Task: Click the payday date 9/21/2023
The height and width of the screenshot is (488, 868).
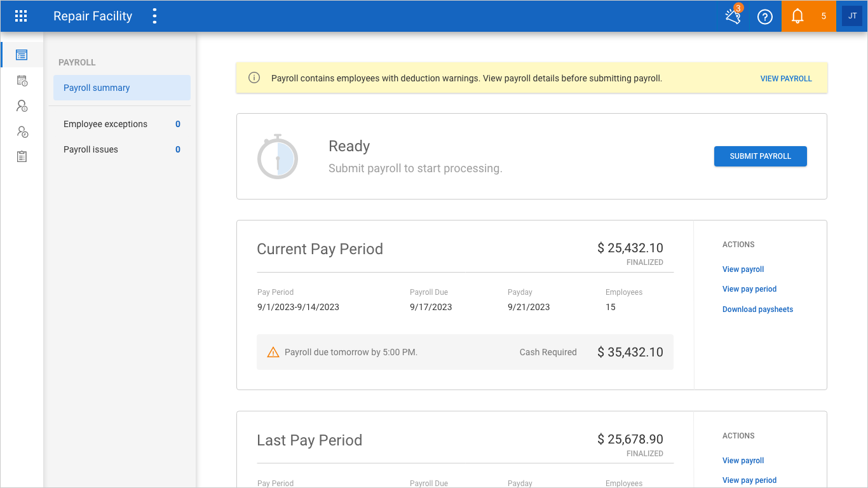Action: point(529,307)
